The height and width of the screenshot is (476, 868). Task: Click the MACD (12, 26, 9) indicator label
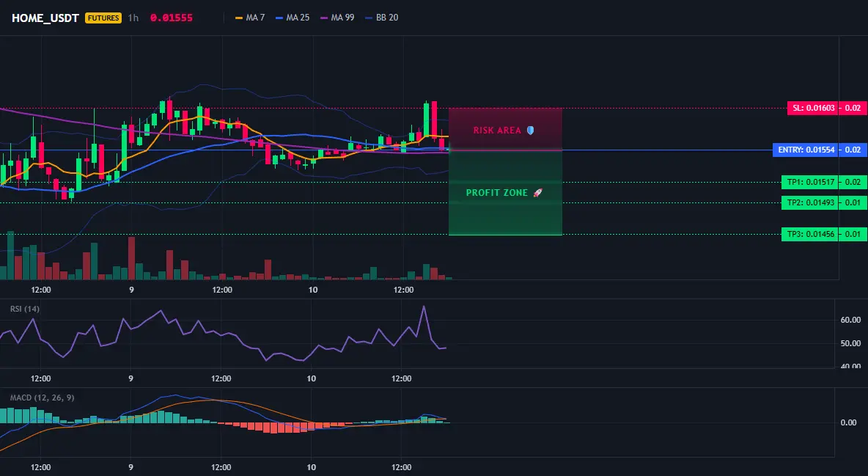[x=42, y=398]
